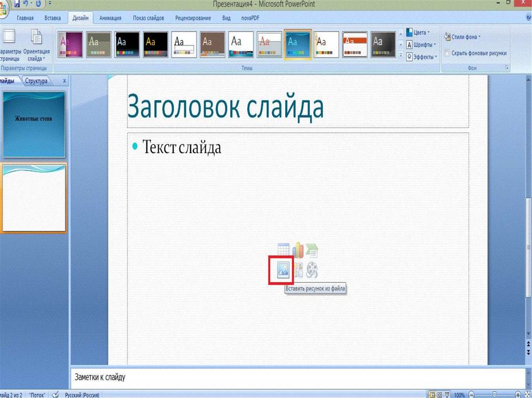Open PowerPoint Help
532x398 pixels.
[528, 17]
